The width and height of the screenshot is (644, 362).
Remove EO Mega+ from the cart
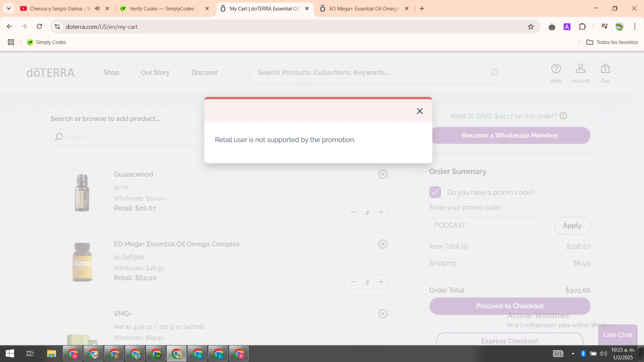click(x=383, y=244)
